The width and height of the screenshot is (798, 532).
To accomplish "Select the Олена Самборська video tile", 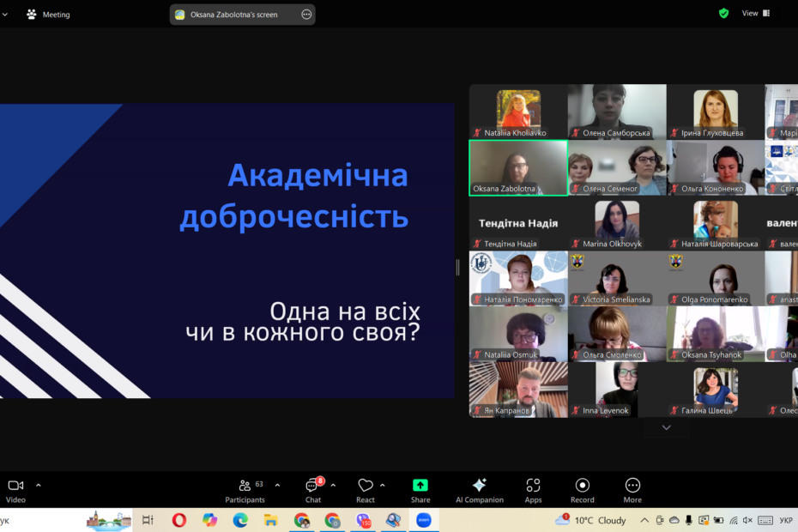I will (x=617, y=112).
